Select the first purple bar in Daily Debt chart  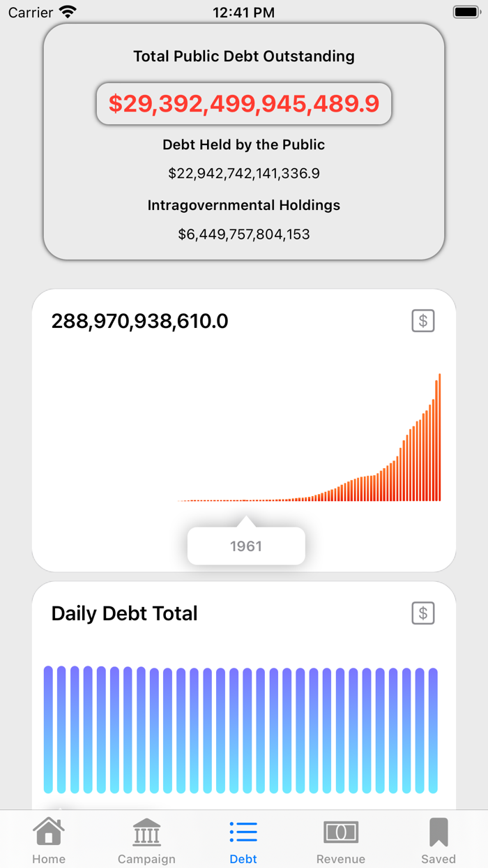point(48,729)
